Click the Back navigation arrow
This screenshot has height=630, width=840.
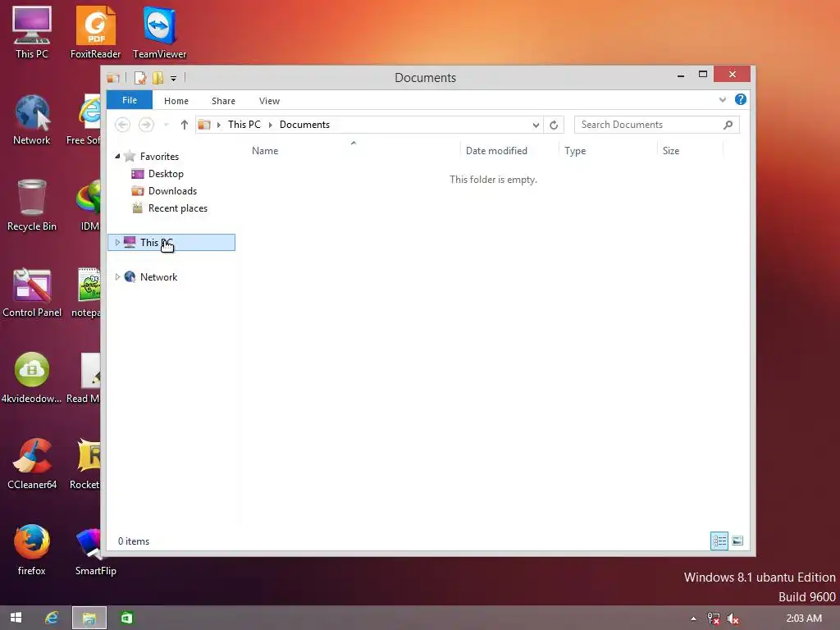coord(123,125)
